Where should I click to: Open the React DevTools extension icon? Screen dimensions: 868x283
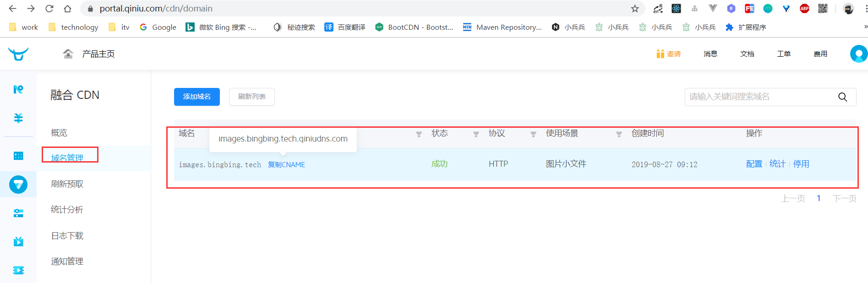click(677, 8)
